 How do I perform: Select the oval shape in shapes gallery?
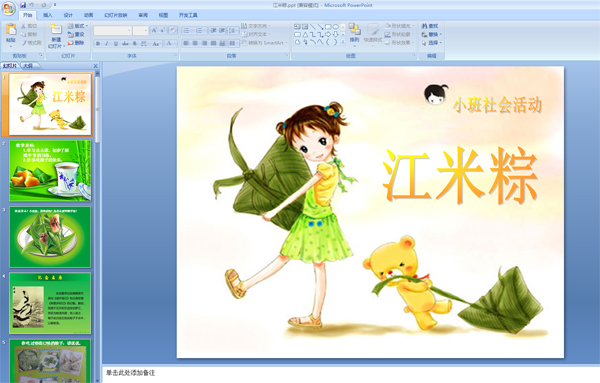coord(336,27)
